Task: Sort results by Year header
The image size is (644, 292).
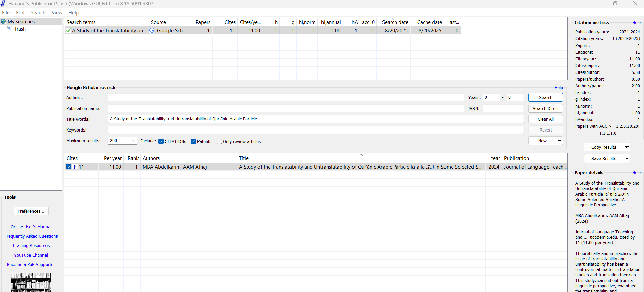Action: [494, 158]
